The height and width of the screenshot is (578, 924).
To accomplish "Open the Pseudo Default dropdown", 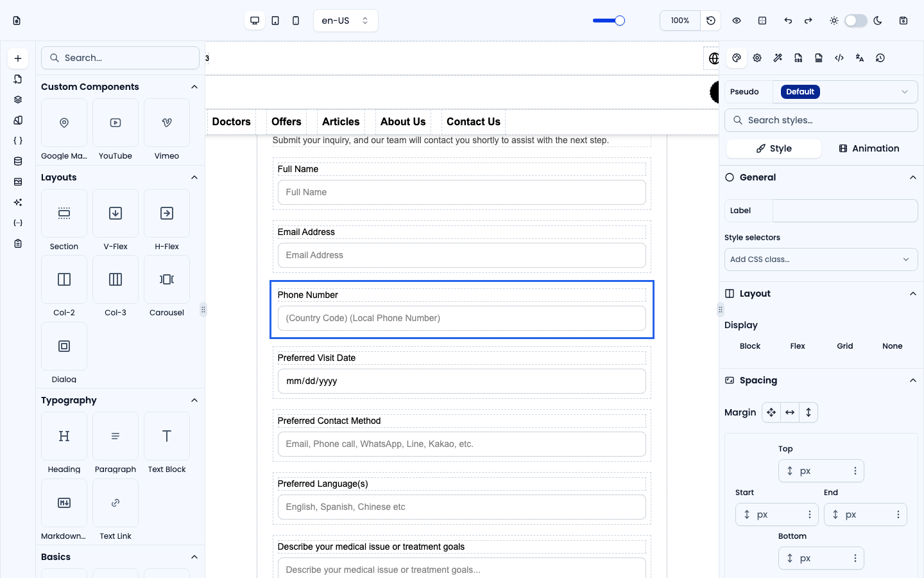I will pyautogui.click(x=845, y=92).
